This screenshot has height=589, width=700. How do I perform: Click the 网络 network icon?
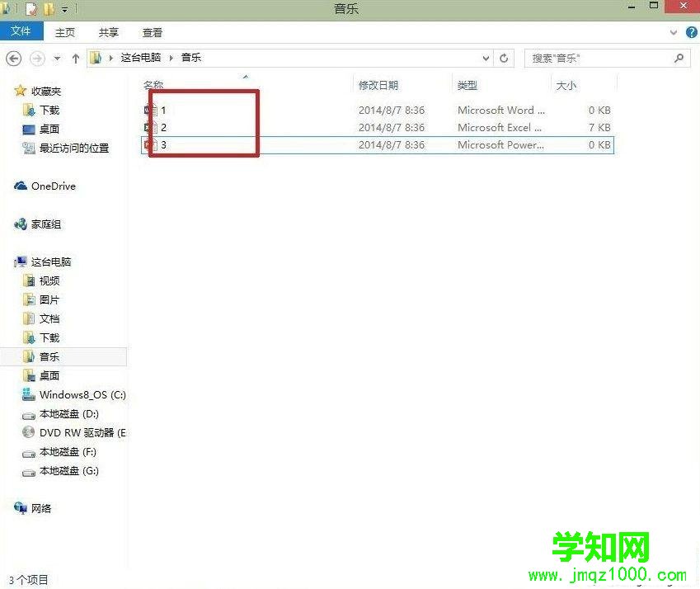point(21,507)
